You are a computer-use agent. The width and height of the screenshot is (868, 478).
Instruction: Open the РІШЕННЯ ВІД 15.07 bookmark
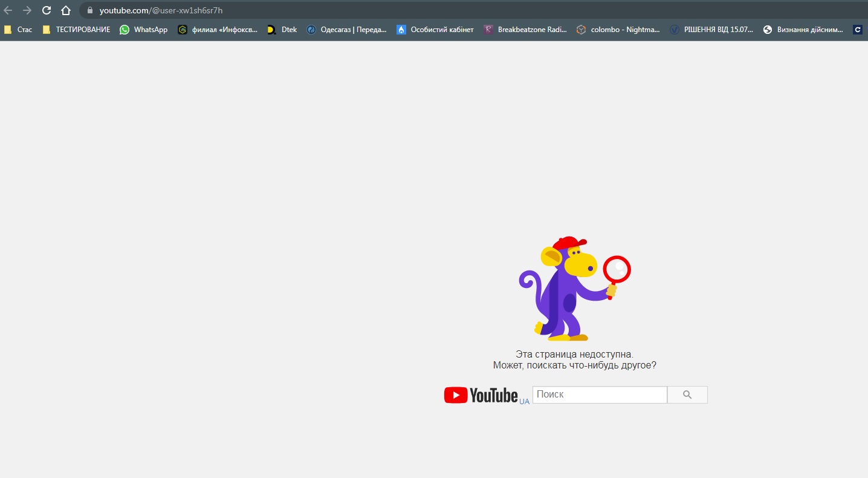click(711, 30)
